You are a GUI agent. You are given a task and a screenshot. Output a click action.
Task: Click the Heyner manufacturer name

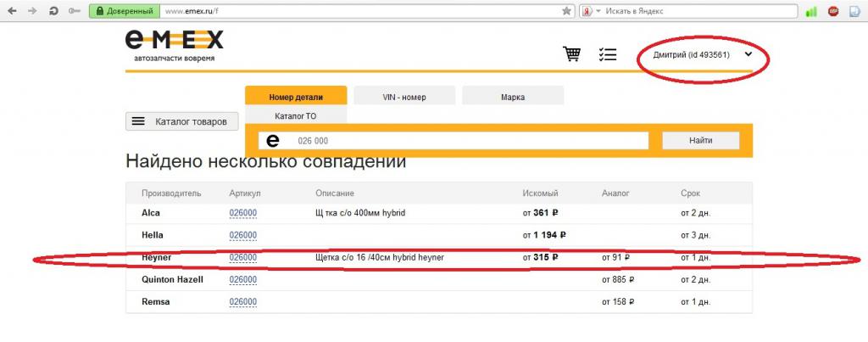156,257
